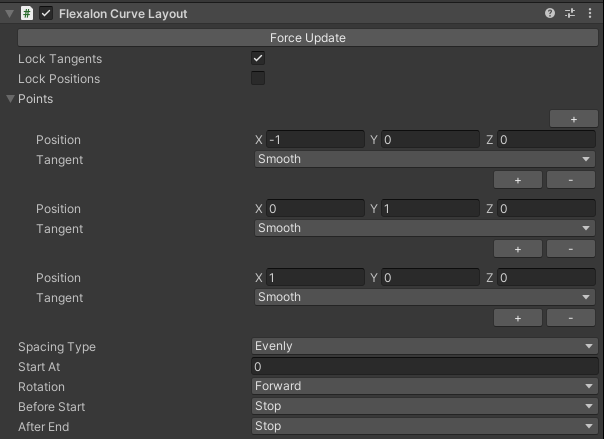This screenshot has width=604, height=439.
Task: Click X field of the second point Position
Action: tap(315, 208)
